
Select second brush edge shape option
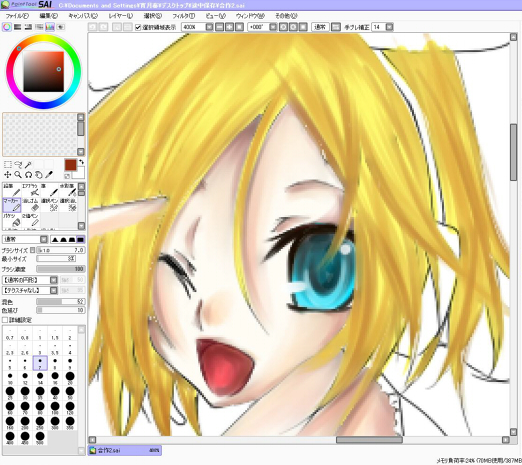click(x=63, y=239)
